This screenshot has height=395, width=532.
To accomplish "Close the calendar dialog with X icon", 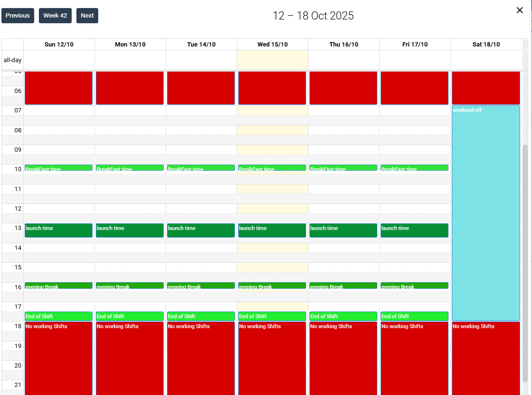I will [520, 10].
